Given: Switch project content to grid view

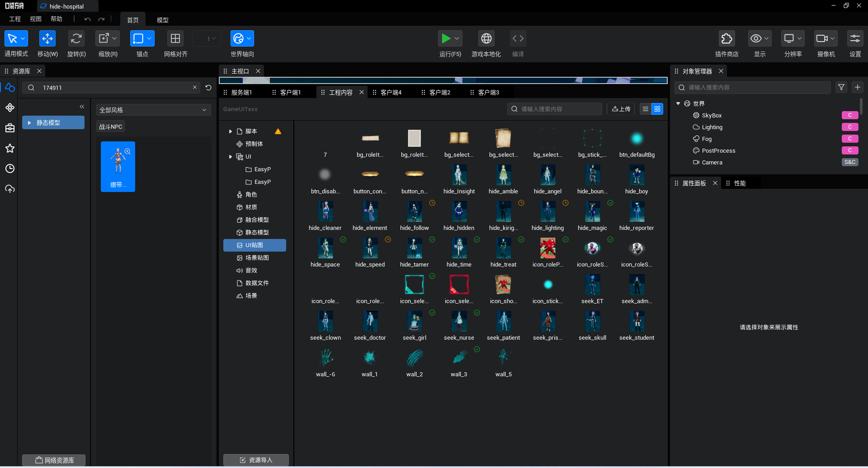Looking at the screenshot, I should (x=657, y=109).
